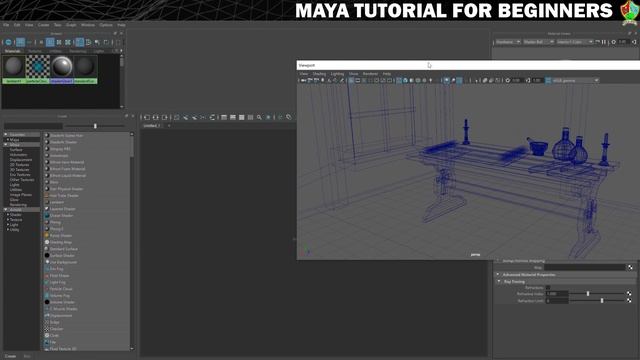Click Refractive Index map button
Screen dimensions: 640x360
629,294
